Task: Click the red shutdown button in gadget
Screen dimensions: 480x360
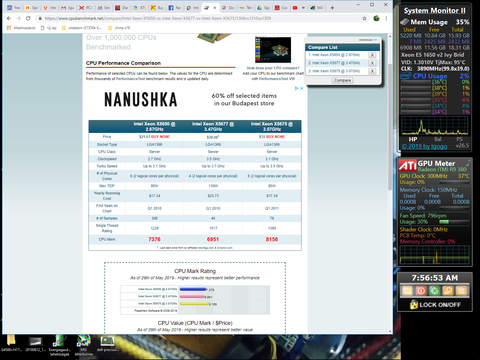Action: pos(421,291)
